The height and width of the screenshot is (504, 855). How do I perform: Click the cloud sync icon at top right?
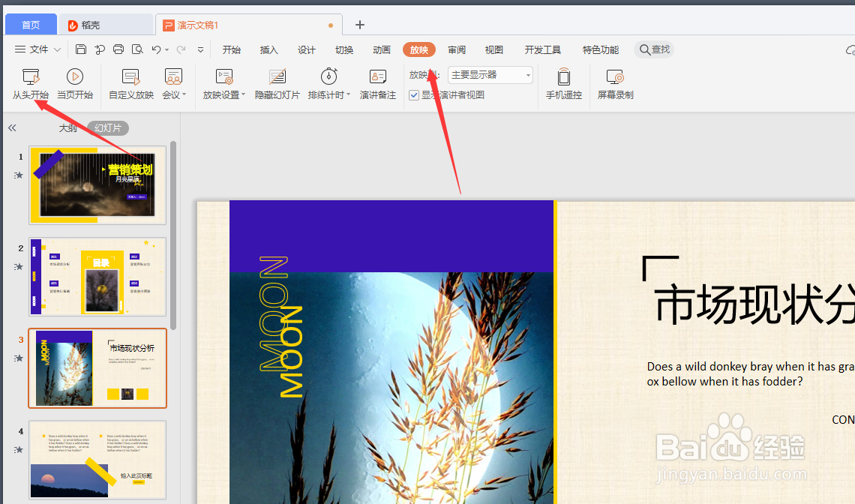[850, 50]
